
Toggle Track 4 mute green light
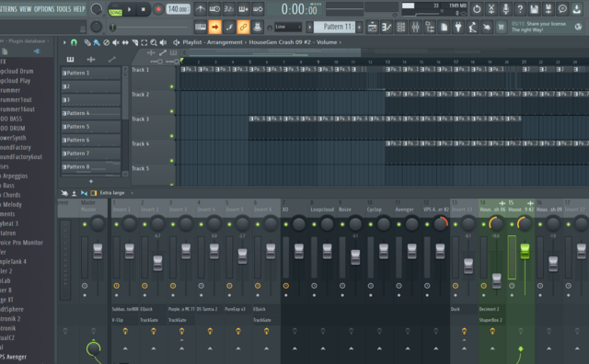click(172, 161)
